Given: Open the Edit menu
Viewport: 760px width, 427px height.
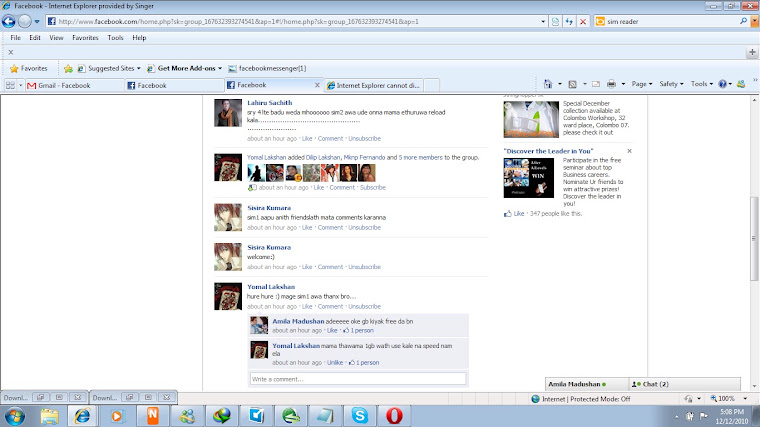Looking at the screenshot, I should pyautogui.click(x=35, y=38).
